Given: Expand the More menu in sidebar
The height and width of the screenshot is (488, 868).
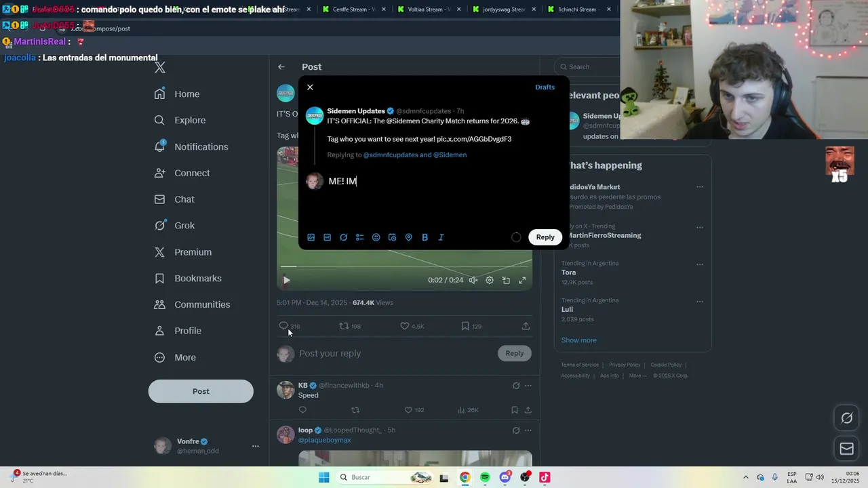Looking at the screenshot, I should [x=175, y=357].
